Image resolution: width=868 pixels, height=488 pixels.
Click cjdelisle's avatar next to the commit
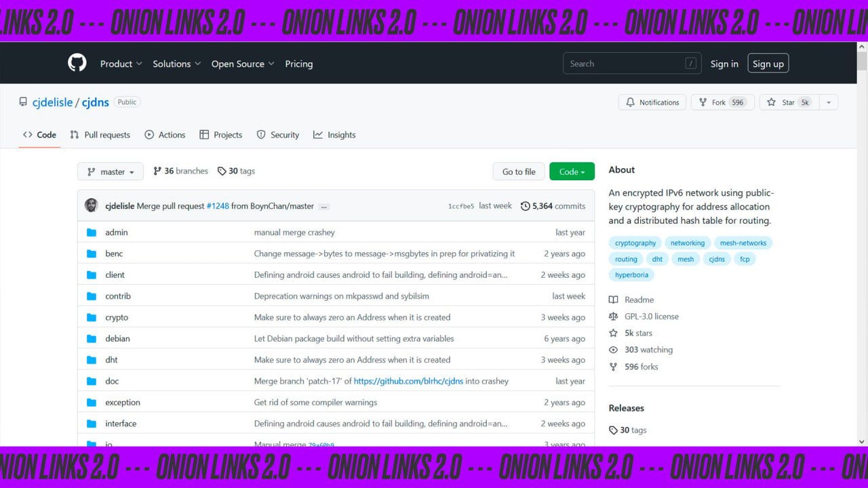click(91, 205)
